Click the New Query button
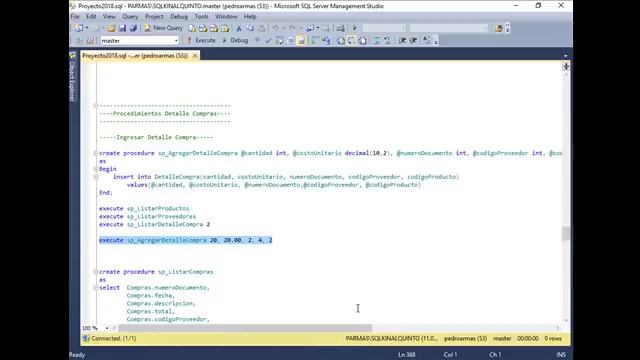Screen dimensions: 640x360 pyautogui.click(x=163, y=28)
